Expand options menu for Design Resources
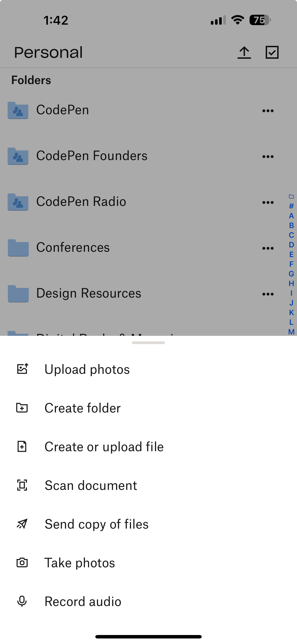297x644 pixels. 268,294
